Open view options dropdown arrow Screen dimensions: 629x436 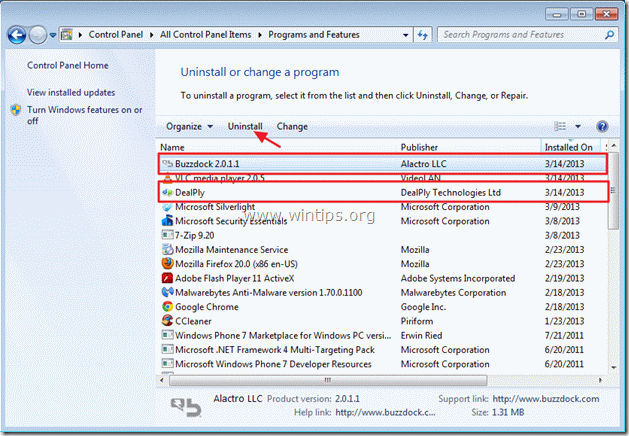578,126
